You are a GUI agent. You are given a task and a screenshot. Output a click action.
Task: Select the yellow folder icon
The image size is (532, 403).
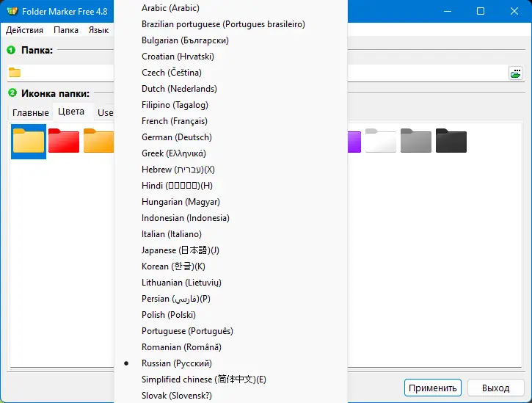(x=29, y=141)
